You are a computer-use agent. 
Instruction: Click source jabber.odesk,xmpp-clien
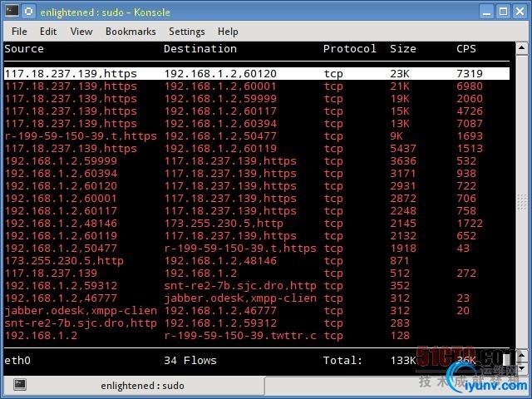tap(81, 311)
